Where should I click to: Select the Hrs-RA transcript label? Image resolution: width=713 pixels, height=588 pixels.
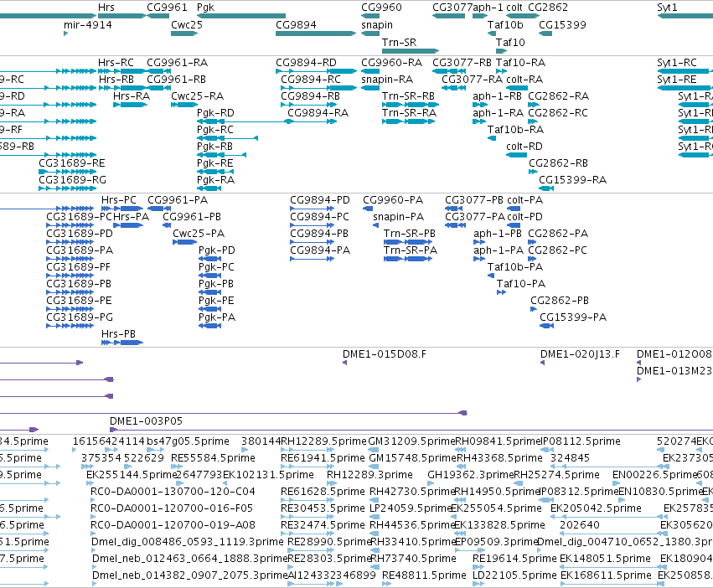(131, 96)
